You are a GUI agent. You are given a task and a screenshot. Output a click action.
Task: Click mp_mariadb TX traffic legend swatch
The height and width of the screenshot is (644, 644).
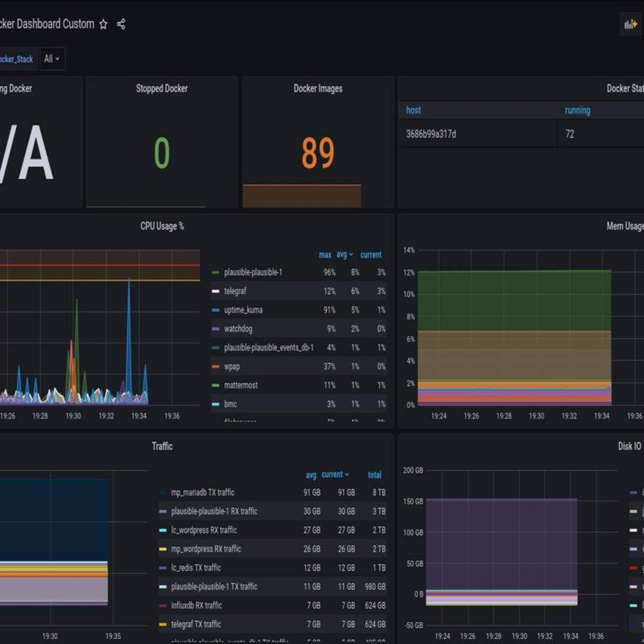click(x=163, y=493)
